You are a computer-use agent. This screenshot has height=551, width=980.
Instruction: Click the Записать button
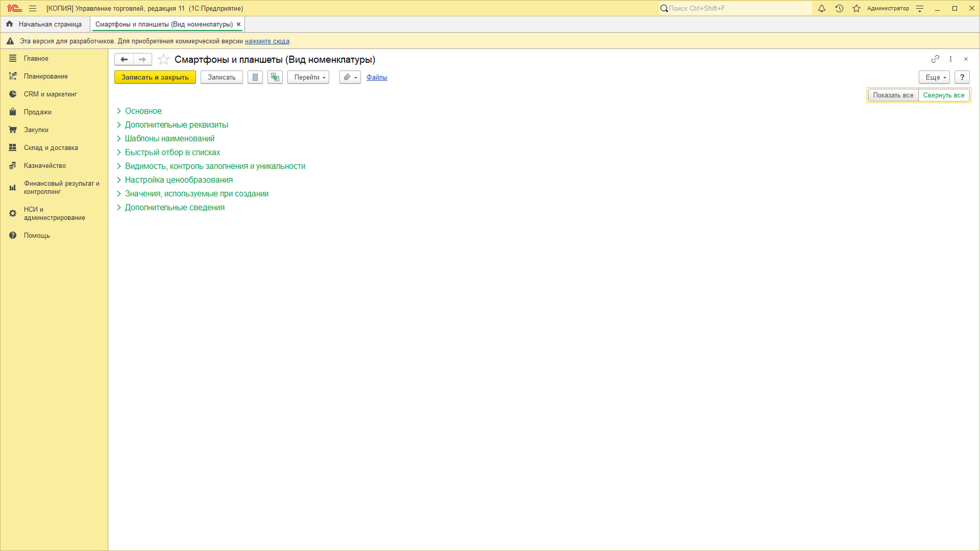221,77
